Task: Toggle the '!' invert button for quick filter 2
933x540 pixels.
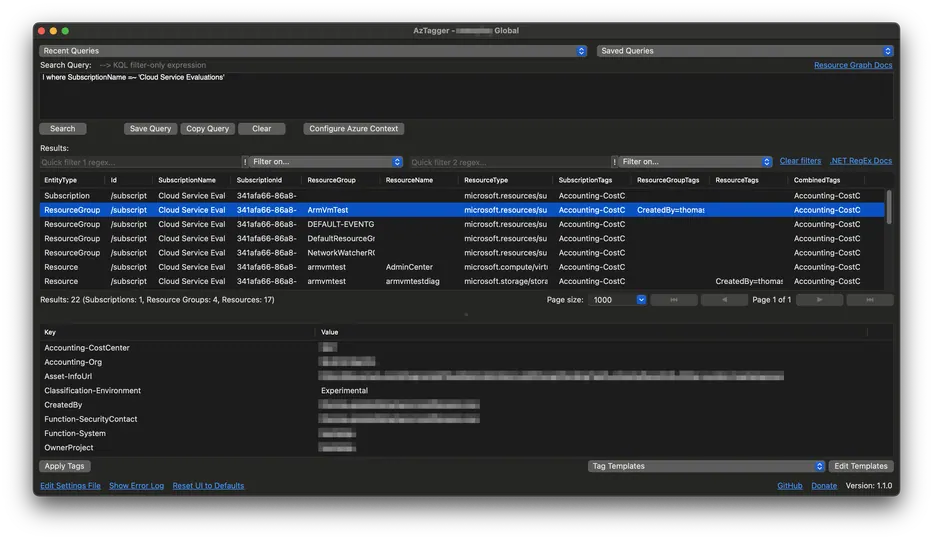Action: click(614, 162)
